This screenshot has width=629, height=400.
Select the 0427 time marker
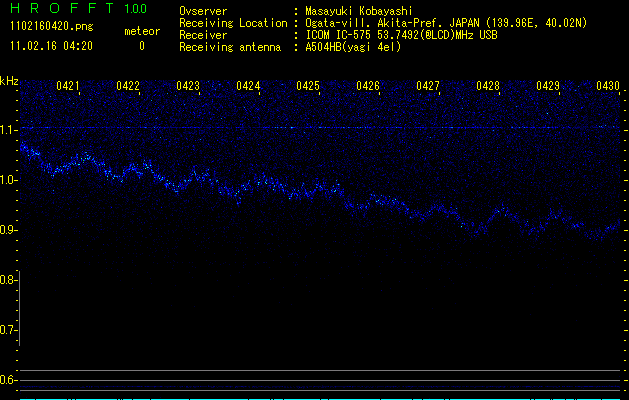click(x=428, y=87)
